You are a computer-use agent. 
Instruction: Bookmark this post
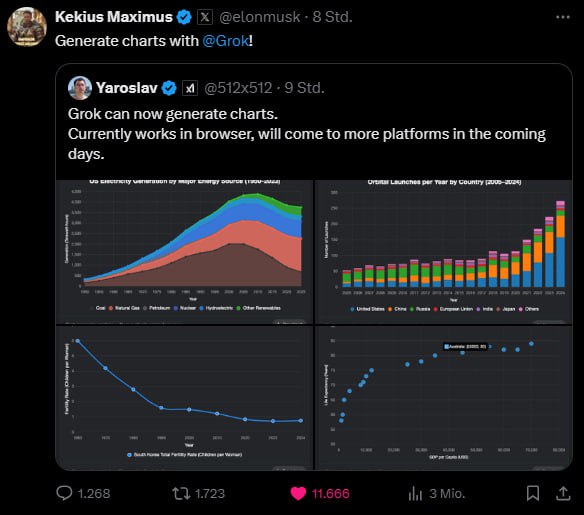tap(533, 493)
